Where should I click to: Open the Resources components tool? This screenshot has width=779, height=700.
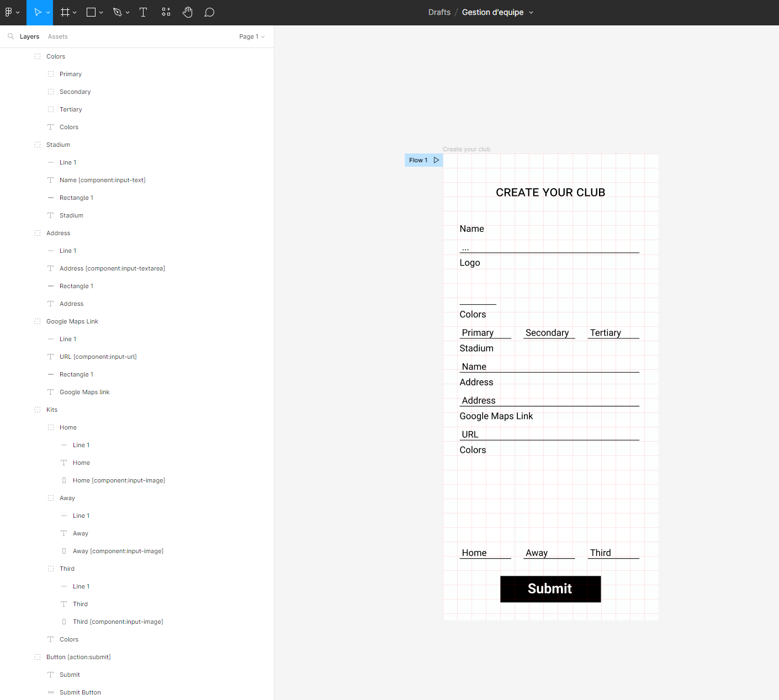coord(166,12)
